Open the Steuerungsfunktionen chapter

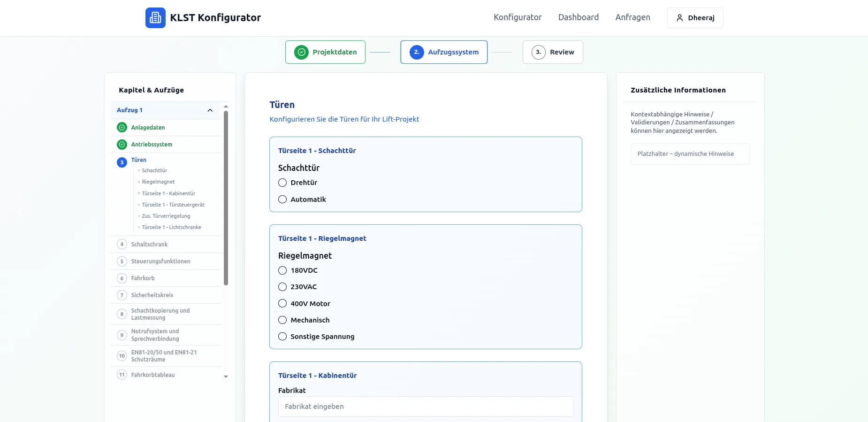[160, 261]
